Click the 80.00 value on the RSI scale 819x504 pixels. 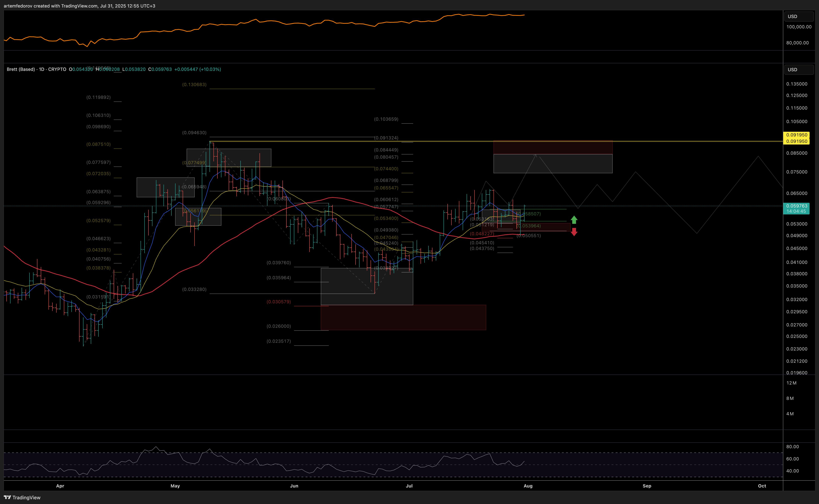click(792, 447)
